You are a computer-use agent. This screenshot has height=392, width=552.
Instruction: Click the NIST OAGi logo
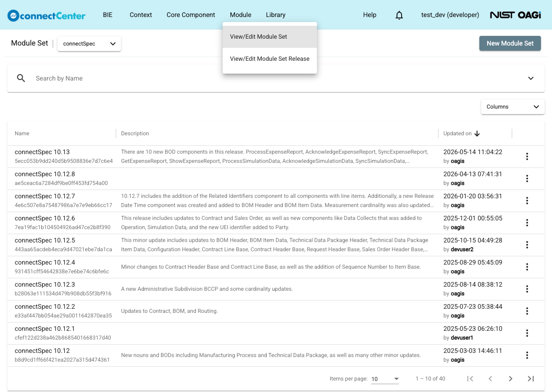[x=515, y=15]
